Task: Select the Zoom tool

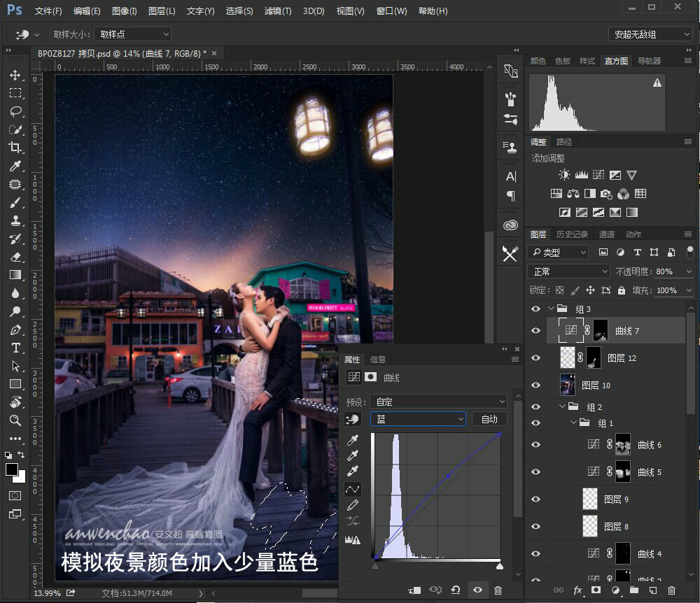Action: 15,420
